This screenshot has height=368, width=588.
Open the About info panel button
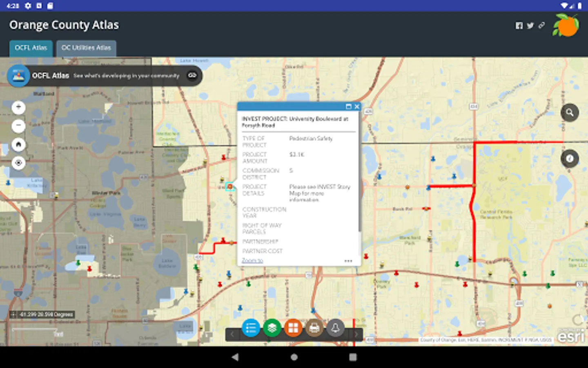tap(570, 158)
